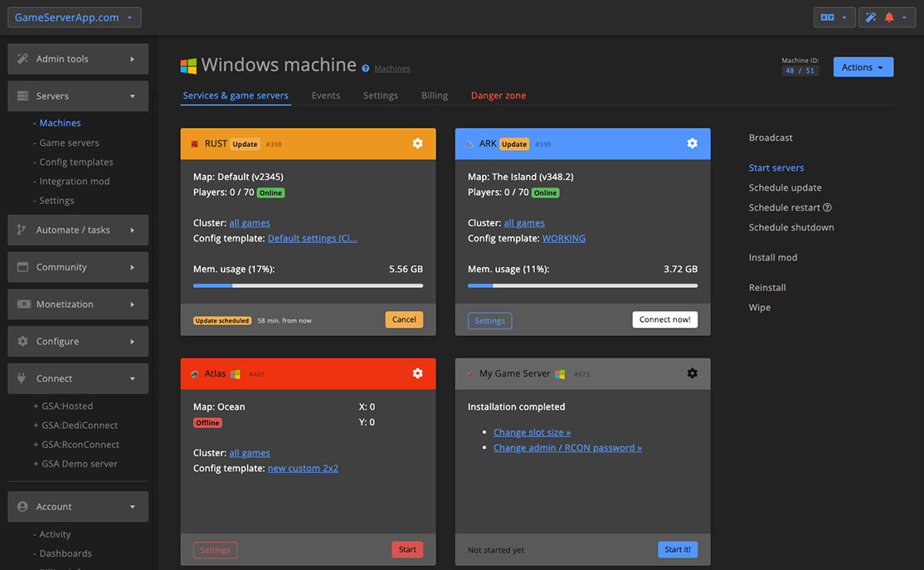Screen dimensions: 924x570
Task: Click the Servers stack icon in sidebar
Action: coord(22,95)
